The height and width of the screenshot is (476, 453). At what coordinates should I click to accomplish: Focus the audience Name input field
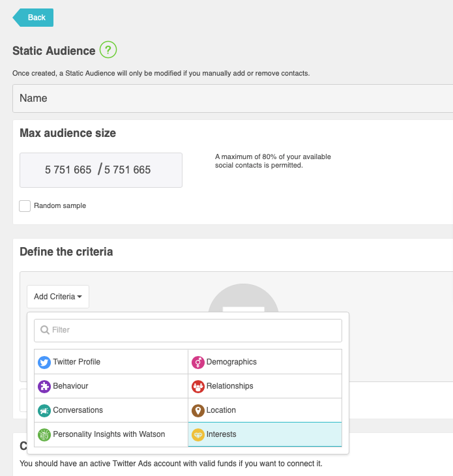[233, 98]
